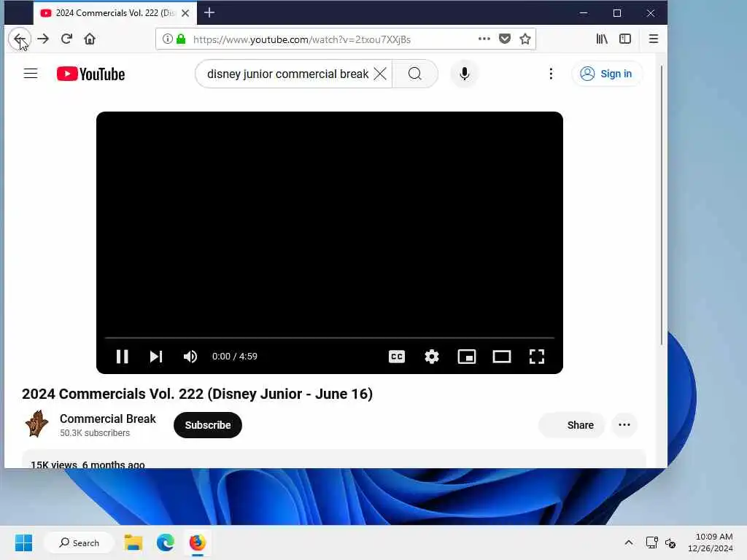This screenshot has height=560, width=747.
Task: Submit search with magnifier button
Action: [415, 74]
